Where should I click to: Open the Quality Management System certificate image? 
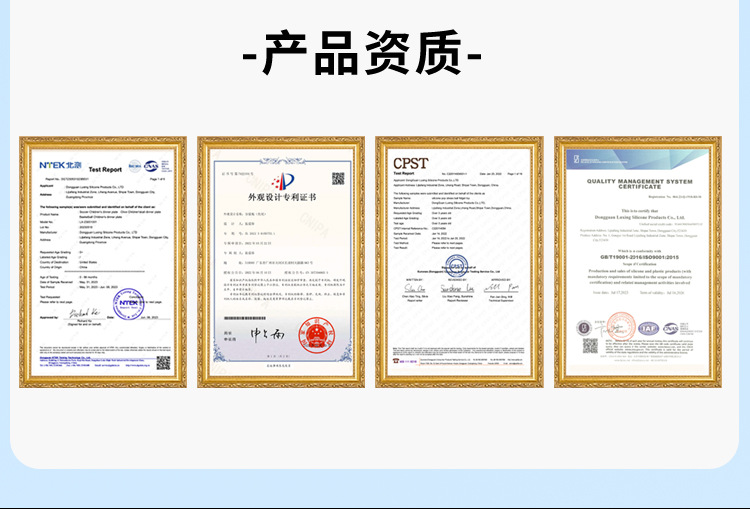638,262
